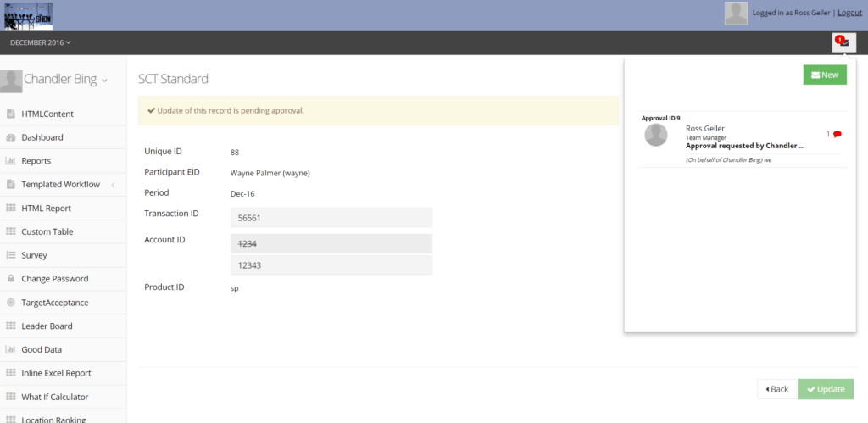Click the 'SCT Standard' page heading
Screen dimensions: 868x423
click(173, 79)
